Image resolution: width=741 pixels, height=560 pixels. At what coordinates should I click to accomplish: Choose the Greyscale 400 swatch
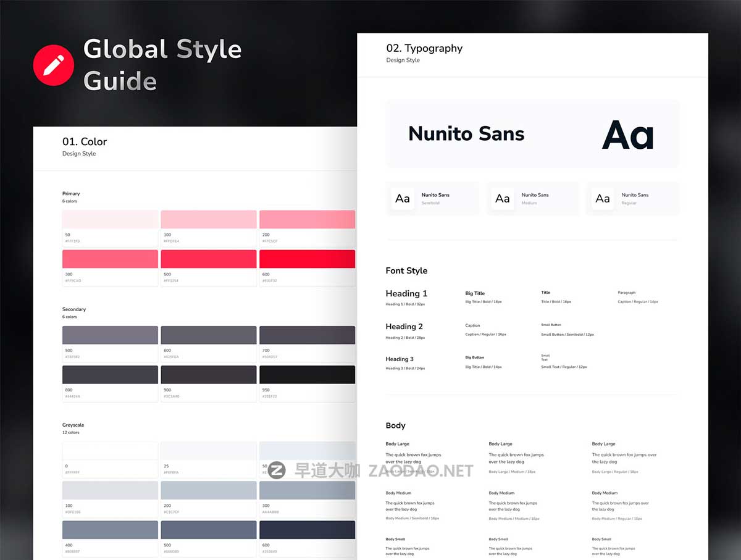point(110,530)
